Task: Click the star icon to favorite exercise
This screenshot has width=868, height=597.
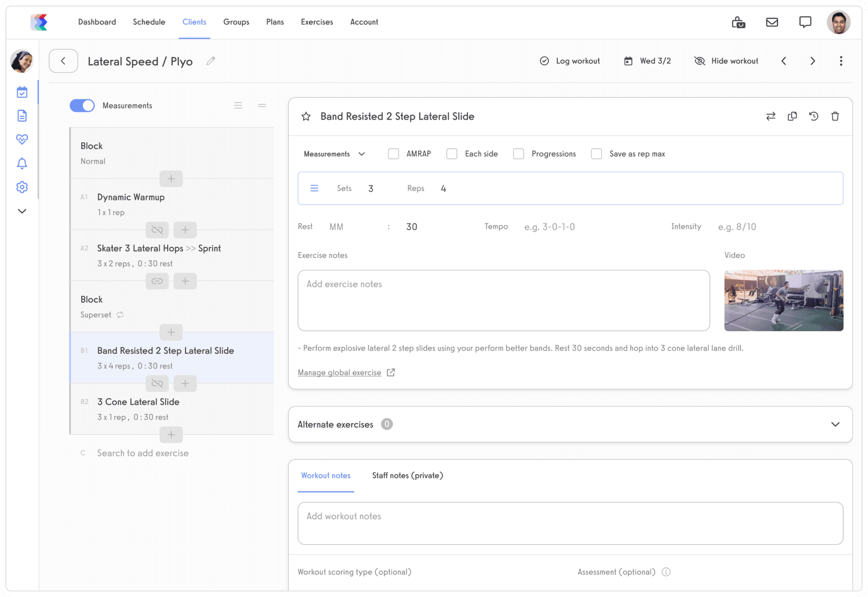Action: 306,116
